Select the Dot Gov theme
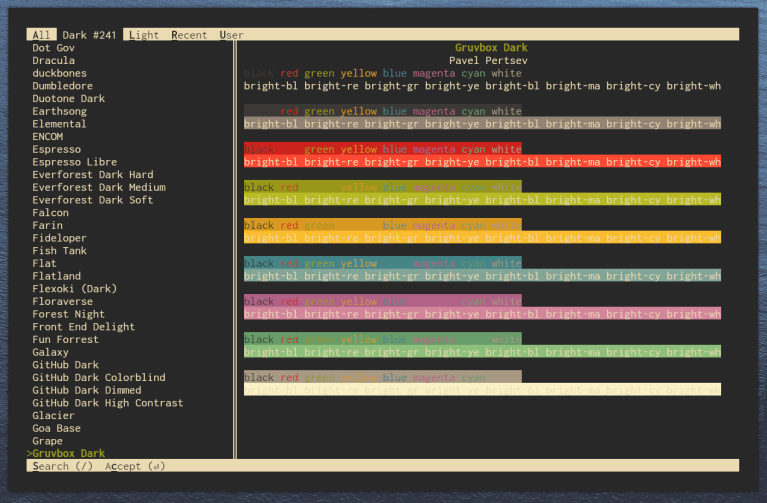Viewport: 767px width, 503px height. [x=53, y=47]
